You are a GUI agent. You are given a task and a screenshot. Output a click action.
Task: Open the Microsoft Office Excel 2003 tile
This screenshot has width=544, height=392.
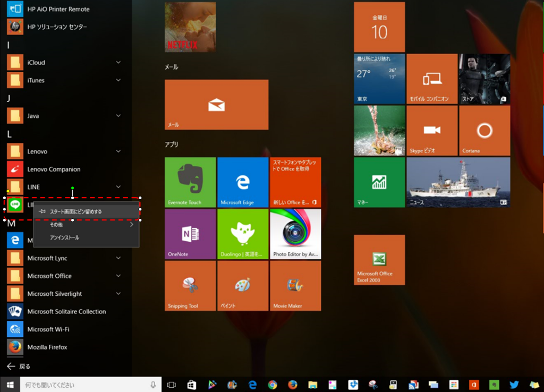(379, 260)
